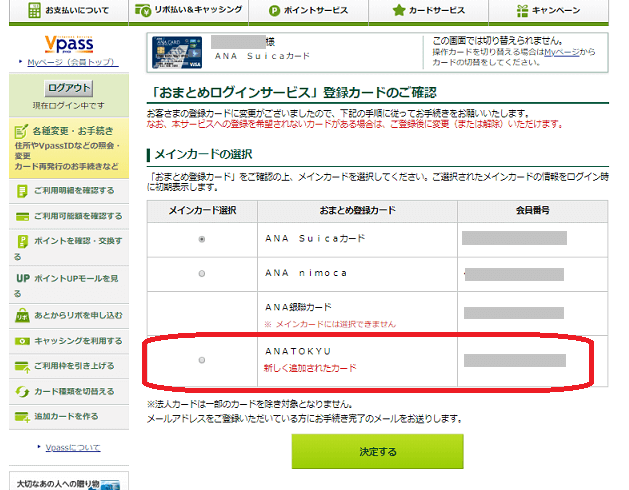
Task: Open the リボ払い&キャッシング tab
Action: pyautogui.click(x=189, y=11)
